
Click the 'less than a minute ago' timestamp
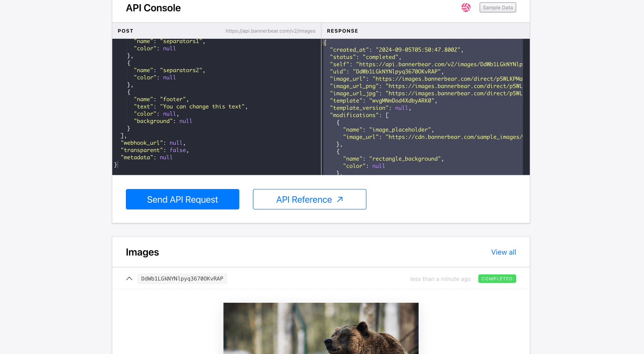440,279
